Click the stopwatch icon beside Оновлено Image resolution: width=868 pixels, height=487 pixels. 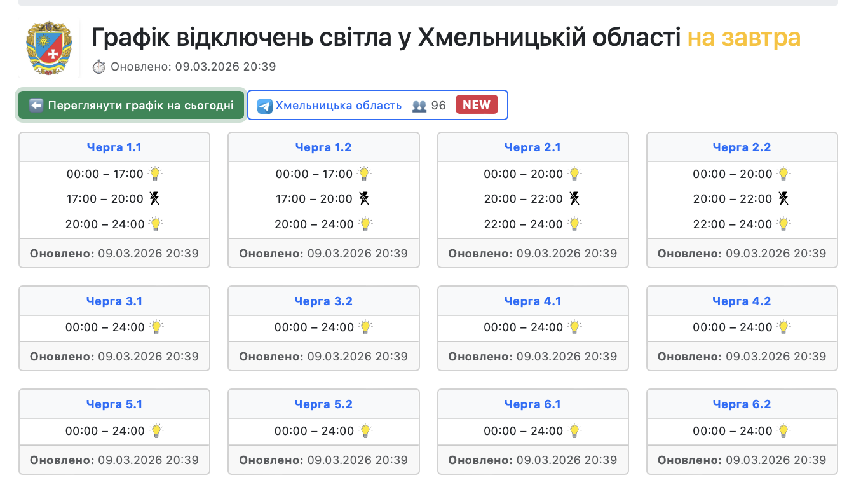98,67
